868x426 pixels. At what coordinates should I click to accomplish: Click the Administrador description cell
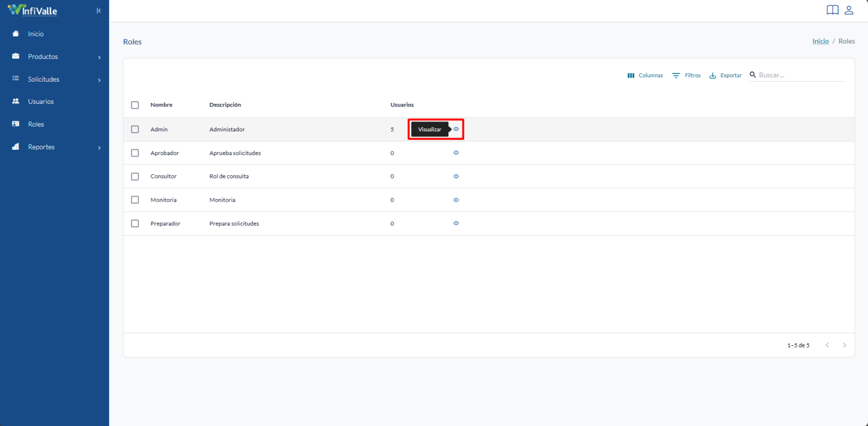click(x=227, y=129)
